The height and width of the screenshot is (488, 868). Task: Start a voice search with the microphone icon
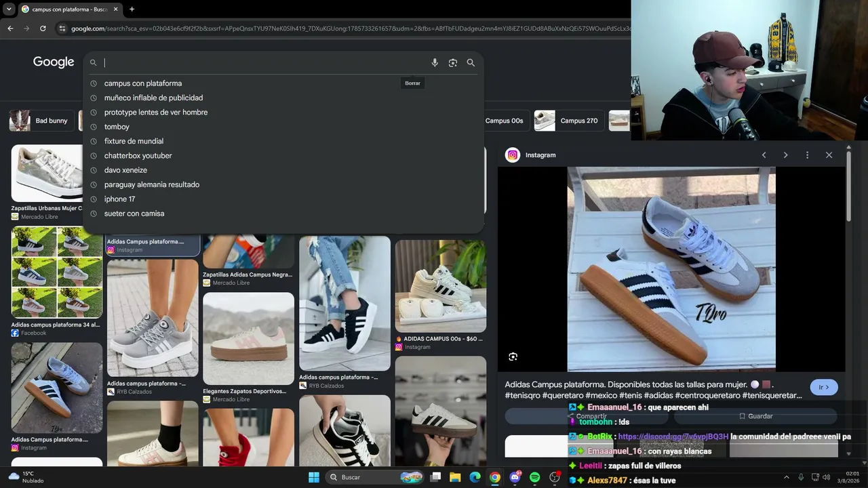click(x=435, y=62)
